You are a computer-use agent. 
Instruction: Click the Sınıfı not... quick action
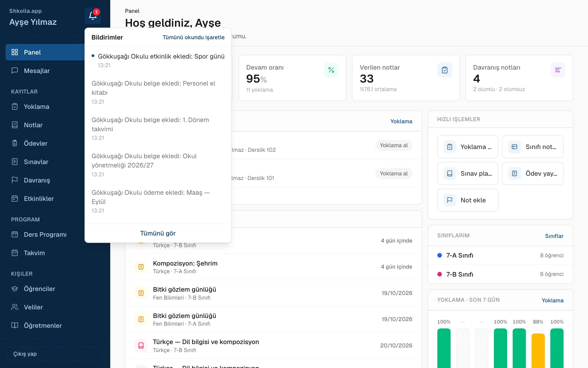click(x=533, y=147)
